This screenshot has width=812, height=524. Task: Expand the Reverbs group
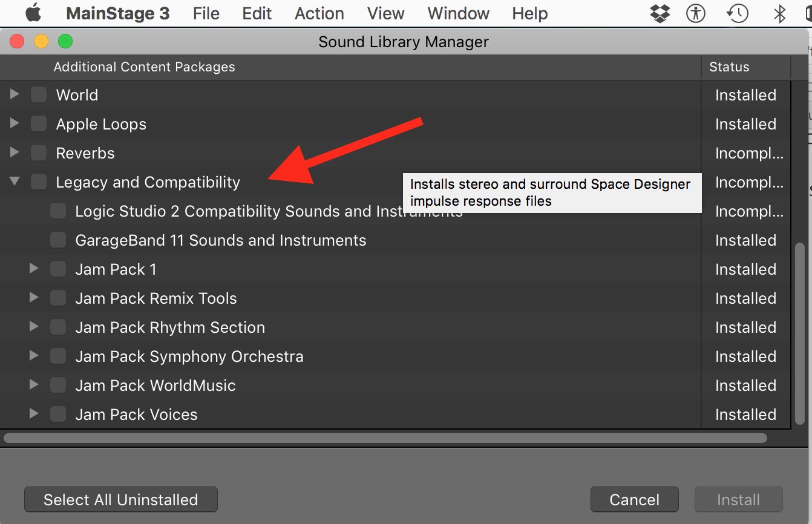tap(15, 152)
